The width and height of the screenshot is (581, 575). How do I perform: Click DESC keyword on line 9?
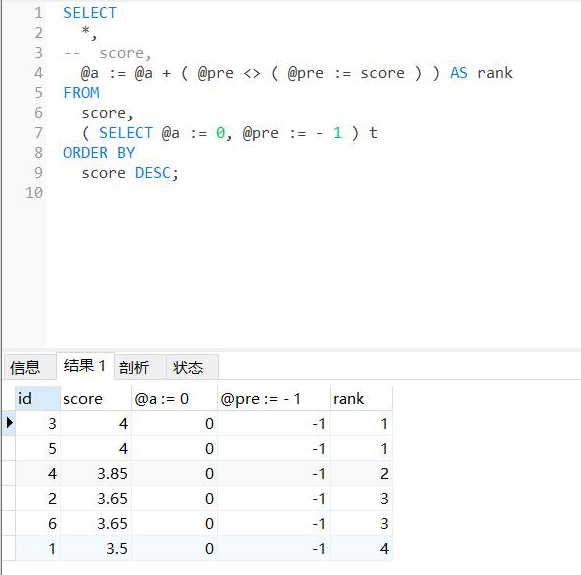point(152,173)
